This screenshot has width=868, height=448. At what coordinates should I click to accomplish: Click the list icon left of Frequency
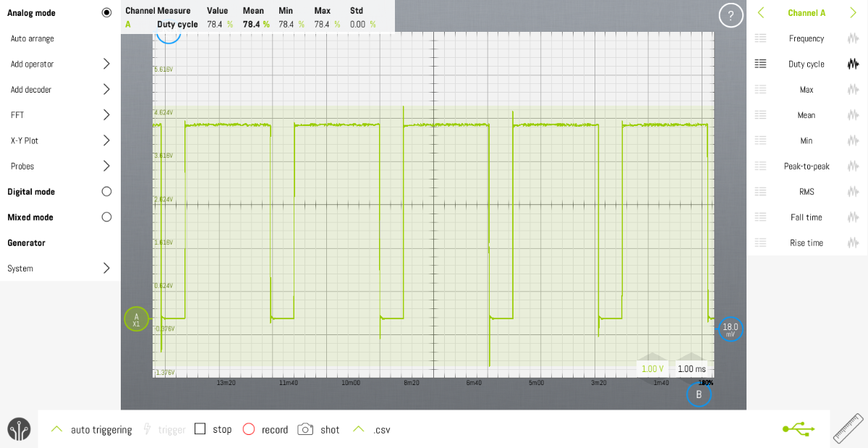pyautogui.click(x=760, y=38)
